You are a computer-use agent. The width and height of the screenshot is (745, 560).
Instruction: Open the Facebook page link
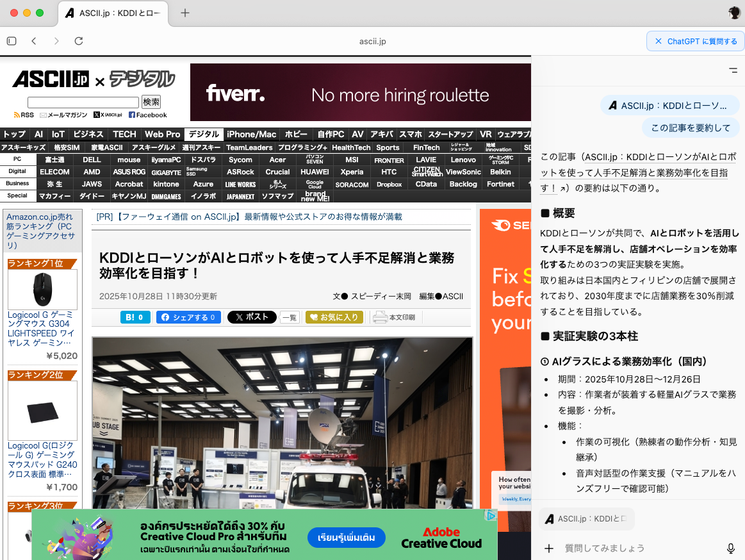coord(148,115)
